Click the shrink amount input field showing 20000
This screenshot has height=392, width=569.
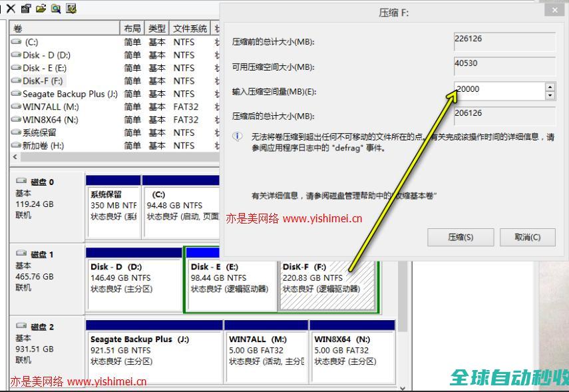pyautogui.click(x=498, y=90)
